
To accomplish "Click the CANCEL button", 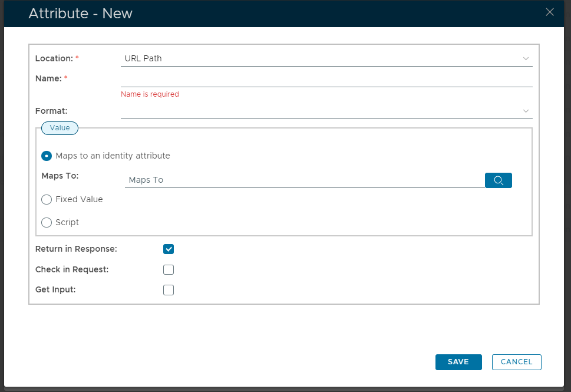I will point(516,362).
